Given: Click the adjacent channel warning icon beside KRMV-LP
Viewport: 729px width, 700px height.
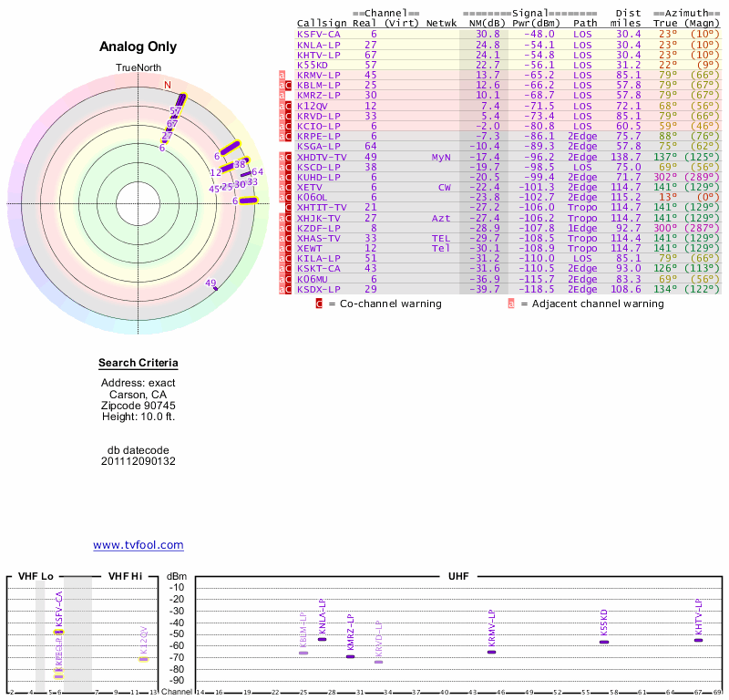Looking at the screenshot, I should tap(282, 75).
